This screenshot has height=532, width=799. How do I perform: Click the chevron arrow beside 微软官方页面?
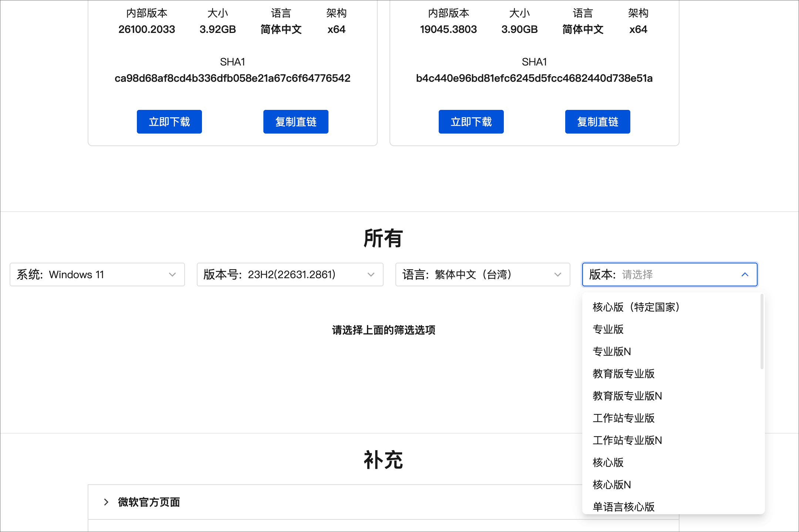point(106,502)
